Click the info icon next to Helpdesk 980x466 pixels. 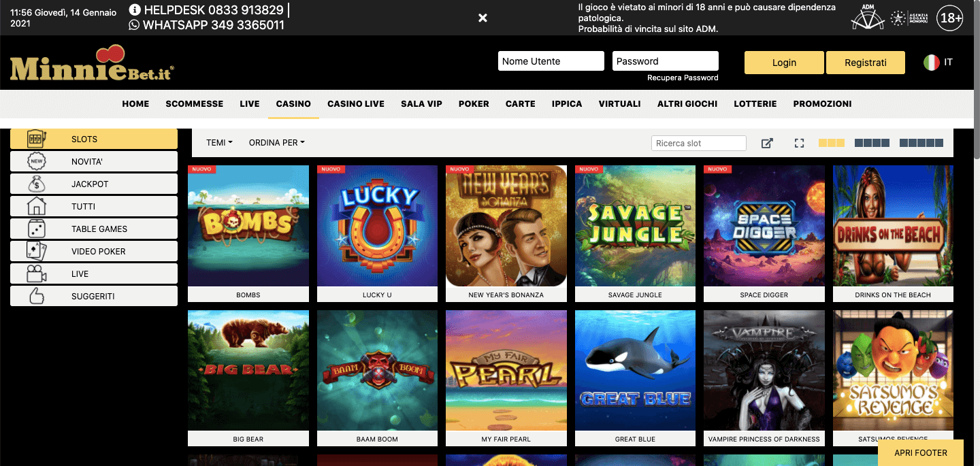[135, 10]
